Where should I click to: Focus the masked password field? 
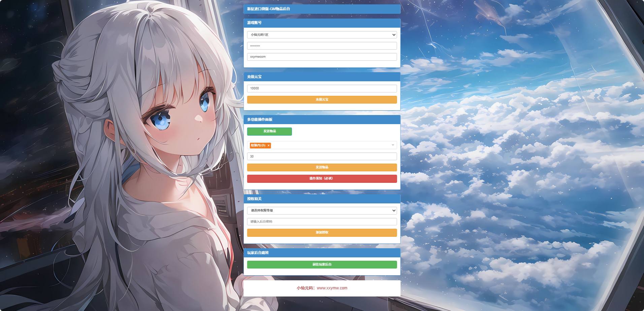coord(322,46)
